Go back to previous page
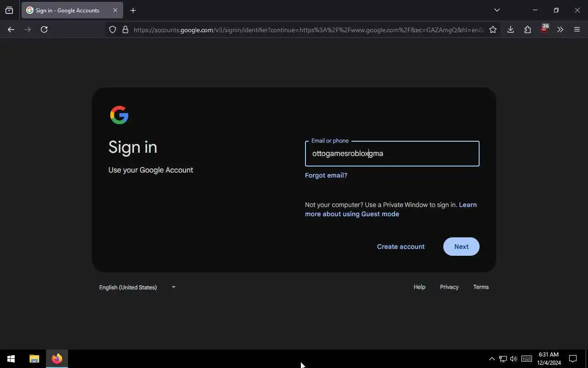Viewport: 588px width, 368px height. click(x=11, y=29)
